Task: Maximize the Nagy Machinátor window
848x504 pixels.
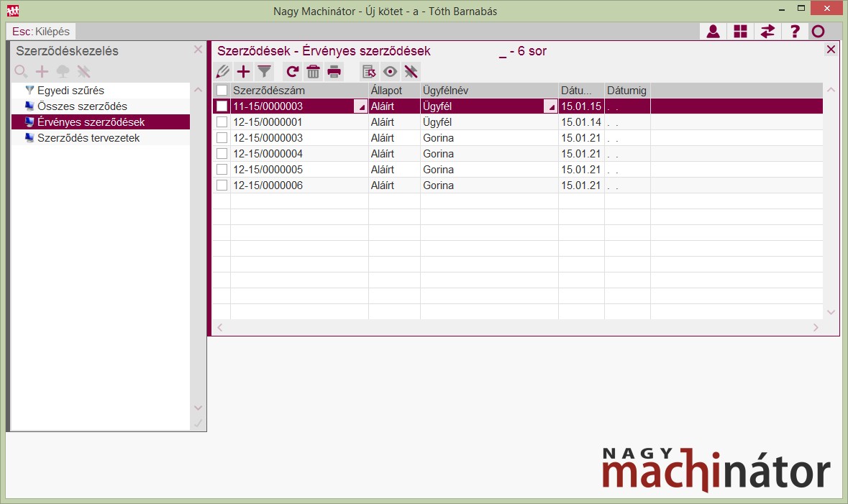Action: tap(801, 8)
